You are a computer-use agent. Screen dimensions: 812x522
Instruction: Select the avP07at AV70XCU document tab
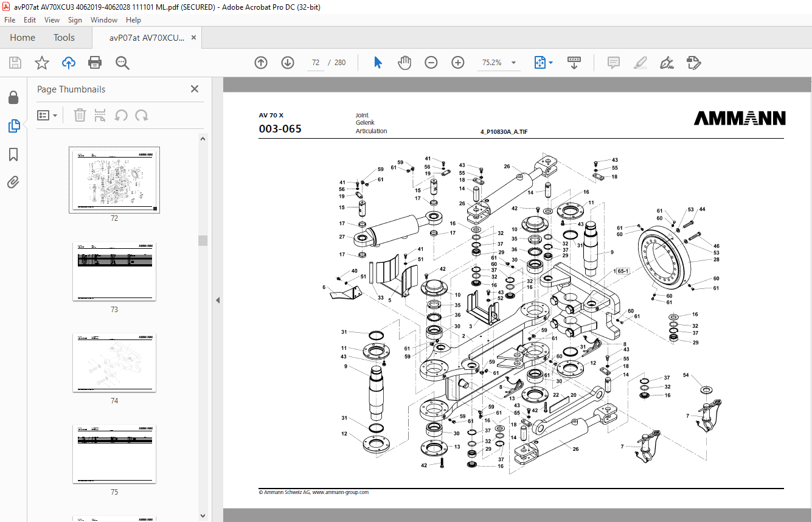pos(147,38)
